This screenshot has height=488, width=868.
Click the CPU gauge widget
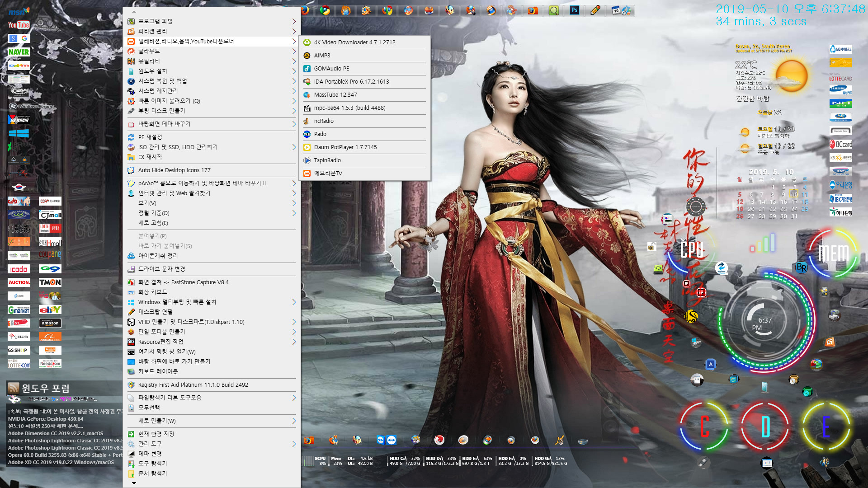tap(691, 250)
